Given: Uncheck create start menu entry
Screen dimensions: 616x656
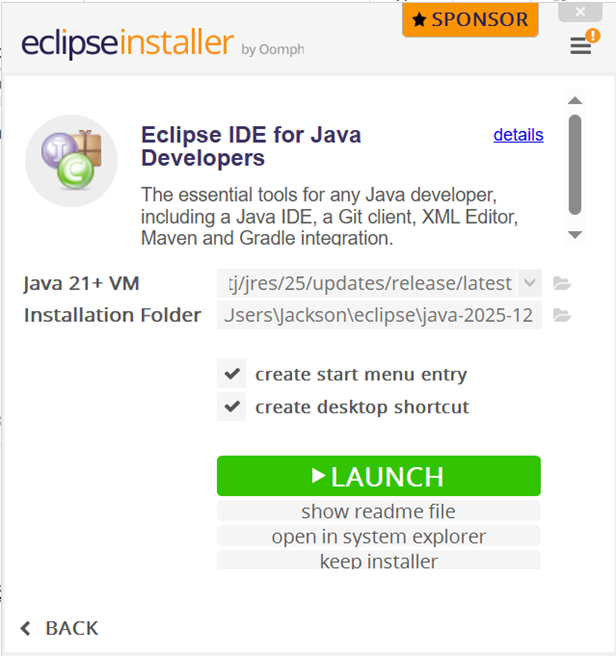Looking at the screenshot, I should [231, 374].
